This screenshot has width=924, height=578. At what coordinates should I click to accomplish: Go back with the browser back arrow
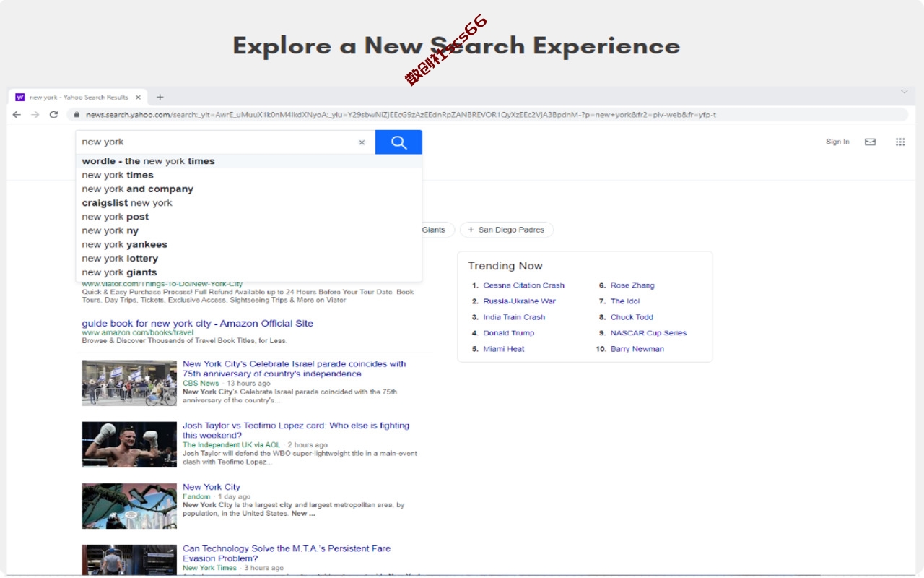(x=17, y=115)
